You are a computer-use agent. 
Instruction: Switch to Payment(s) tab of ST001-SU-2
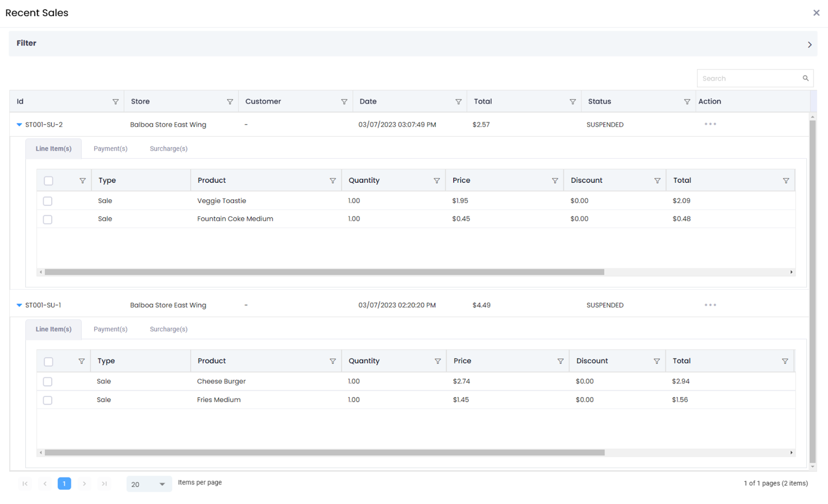[x=110, y=149]
